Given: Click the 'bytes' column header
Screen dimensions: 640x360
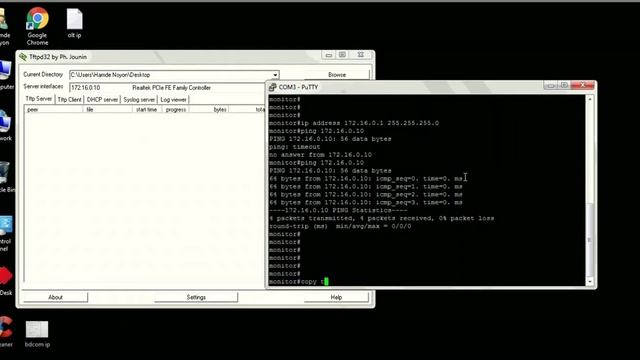Looking at the screenshot, I should pos(209,109).
